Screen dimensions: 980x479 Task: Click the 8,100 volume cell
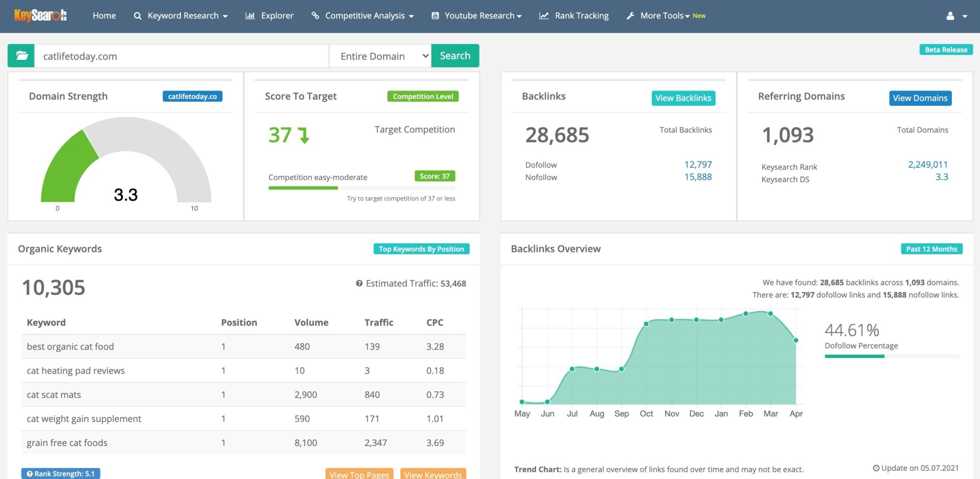tap(306, 443)
